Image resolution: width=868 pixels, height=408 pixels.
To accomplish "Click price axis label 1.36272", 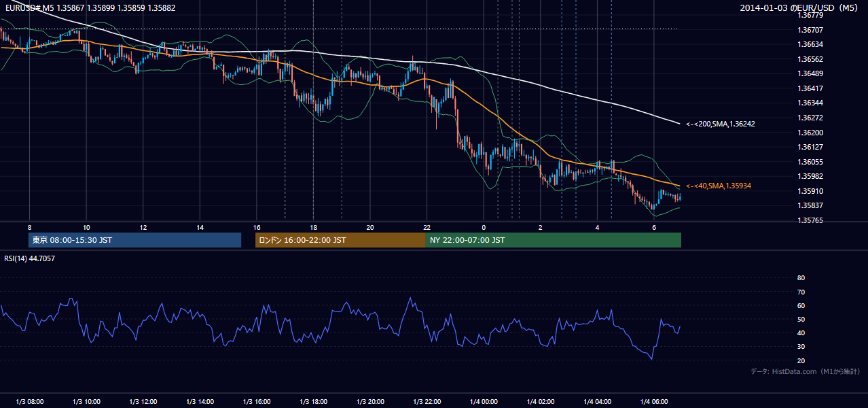I will tap(810, 118).
